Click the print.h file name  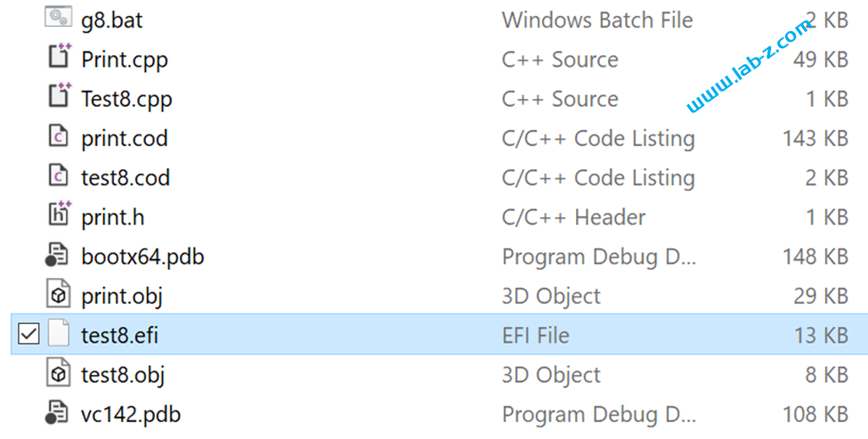[x=113, y=217]
